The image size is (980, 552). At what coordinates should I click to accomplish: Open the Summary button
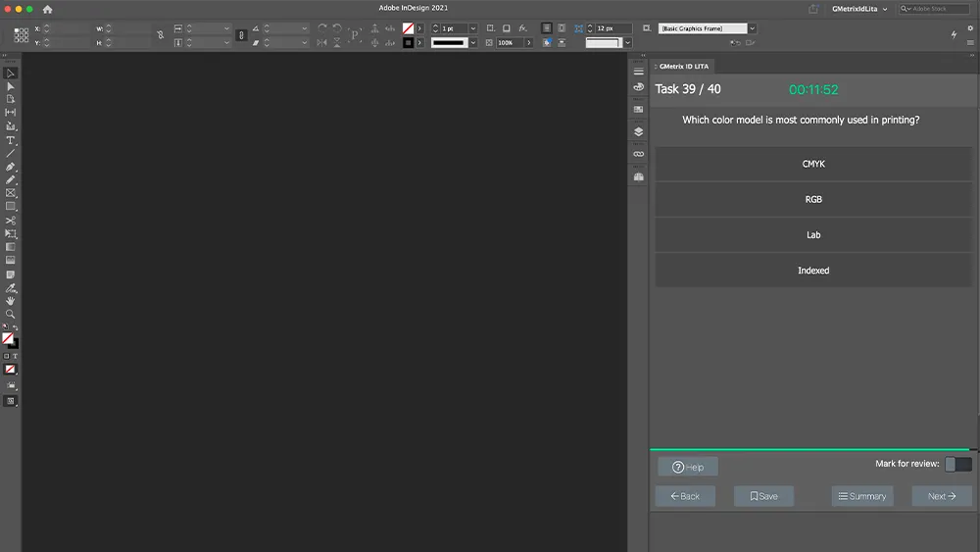861,496
